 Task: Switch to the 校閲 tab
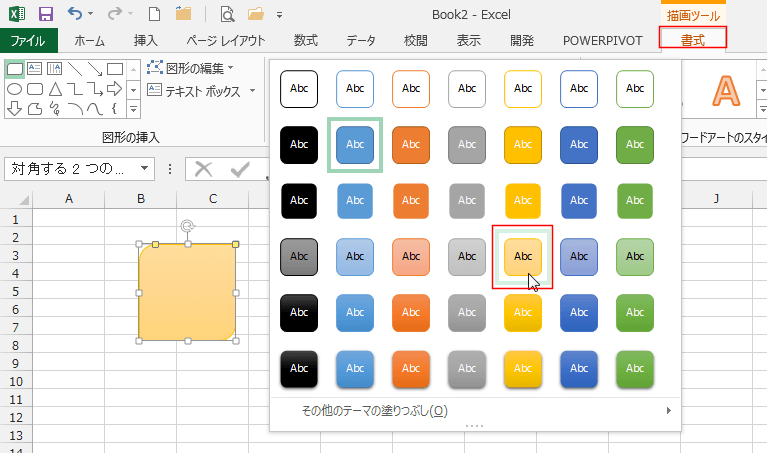(x=416, y=41)
